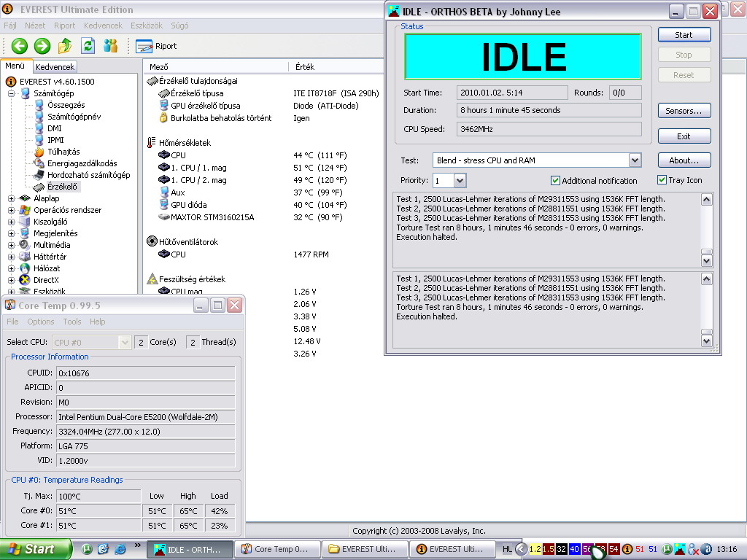Open the Nézet menu in EVEREST
The image size is (747, 560).
point(35,26)
